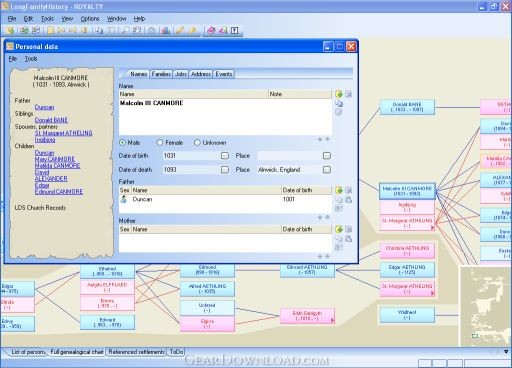512x368 pixels.
Task: Click the Note column header in Name list
Action: tap(300, 94)
